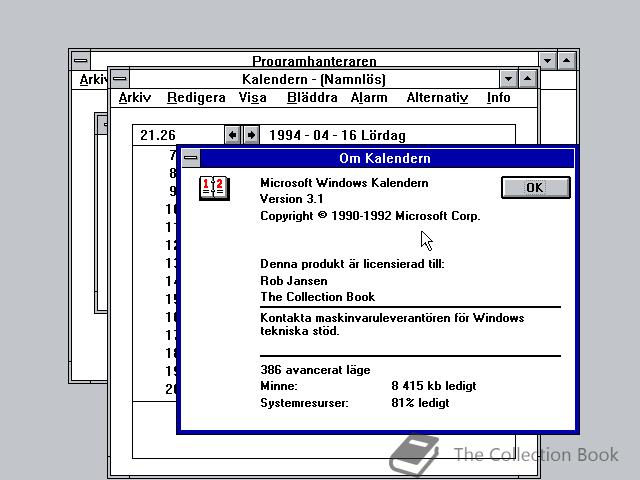Click 'Version 3.1' text
The width and height of the screenshot is (640, 480).
click(292, 199)
